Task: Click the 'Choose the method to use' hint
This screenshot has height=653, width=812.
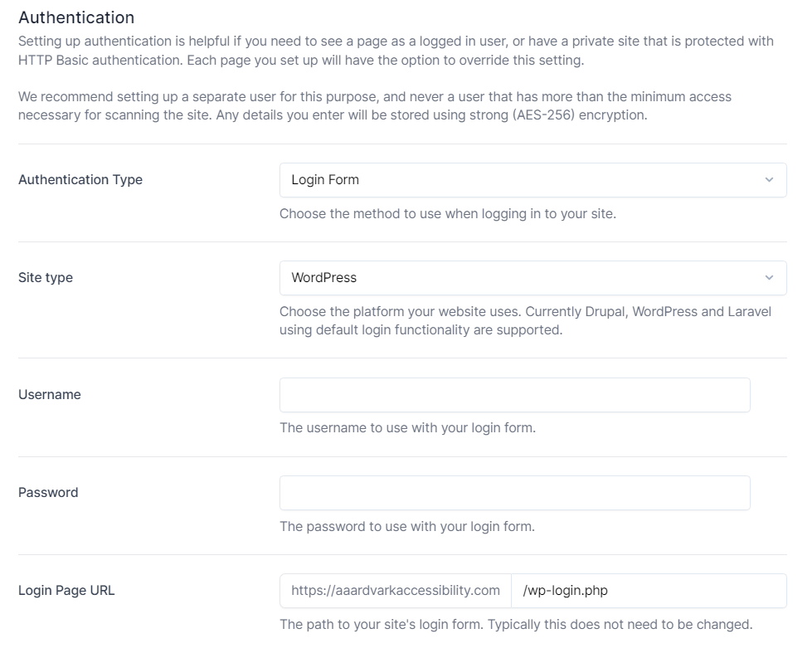Action: point(448,214)
